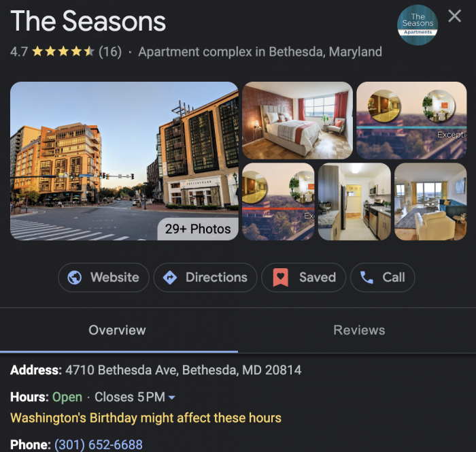Click the blue Directions diamond icon
Image resolution: width=476 pixels, height=452 pixels.
click(x=170, y=277)
